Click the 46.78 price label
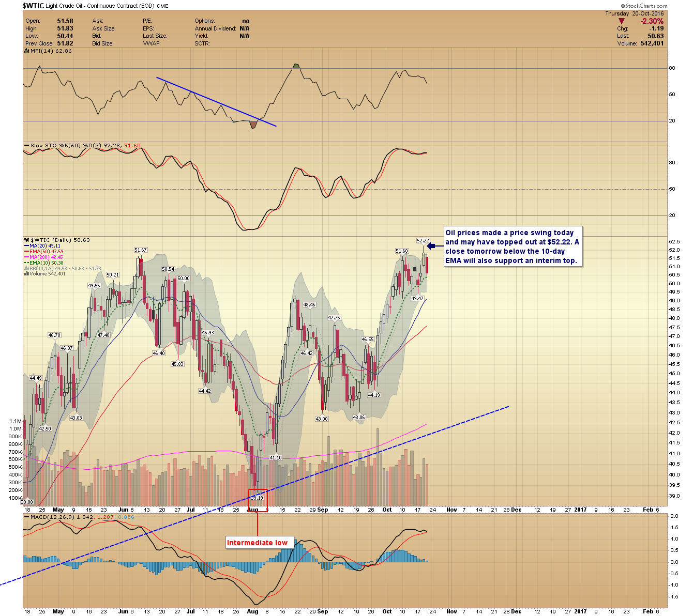The width and height of the screenshot is (693, 616). (x=54, y=335)
